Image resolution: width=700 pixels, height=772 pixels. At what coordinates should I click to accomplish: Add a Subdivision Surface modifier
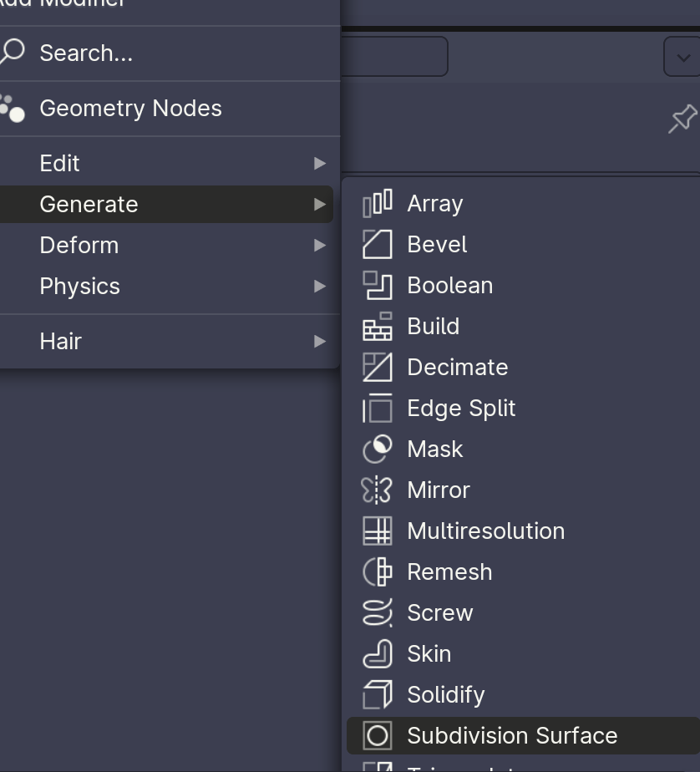[512, 736]
